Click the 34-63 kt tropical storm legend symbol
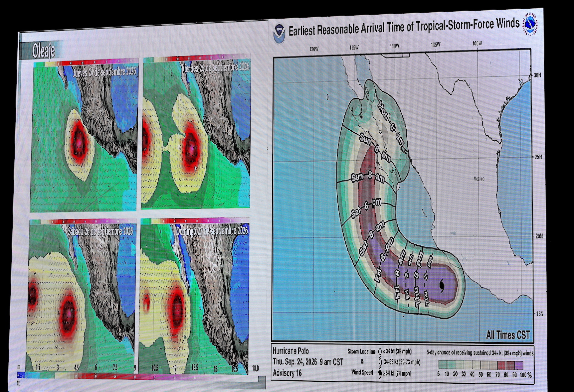Image resolution: width=574 pixels, height=392 pixels. (380, 361)
